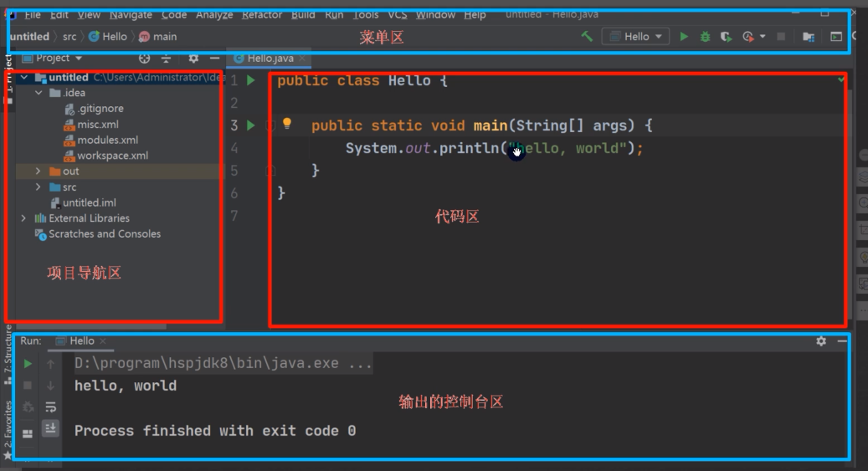Click the Hello class breadcrumb

click(108, 37)
